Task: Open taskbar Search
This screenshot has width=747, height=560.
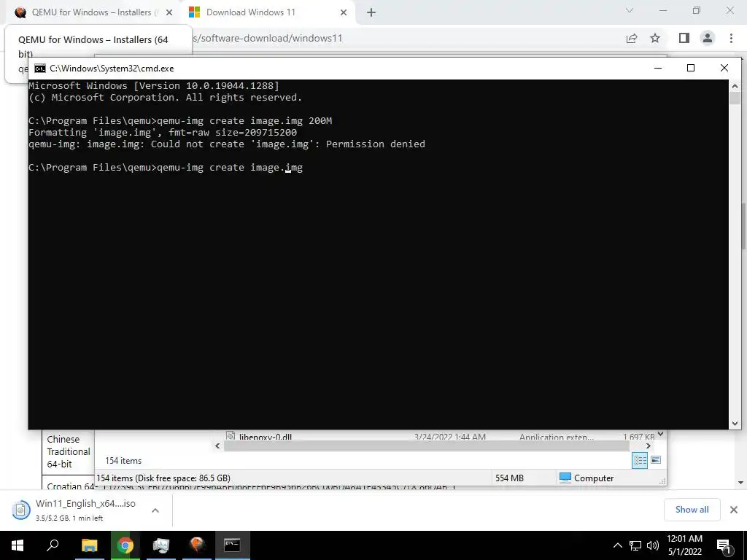Action: [53, 545]
